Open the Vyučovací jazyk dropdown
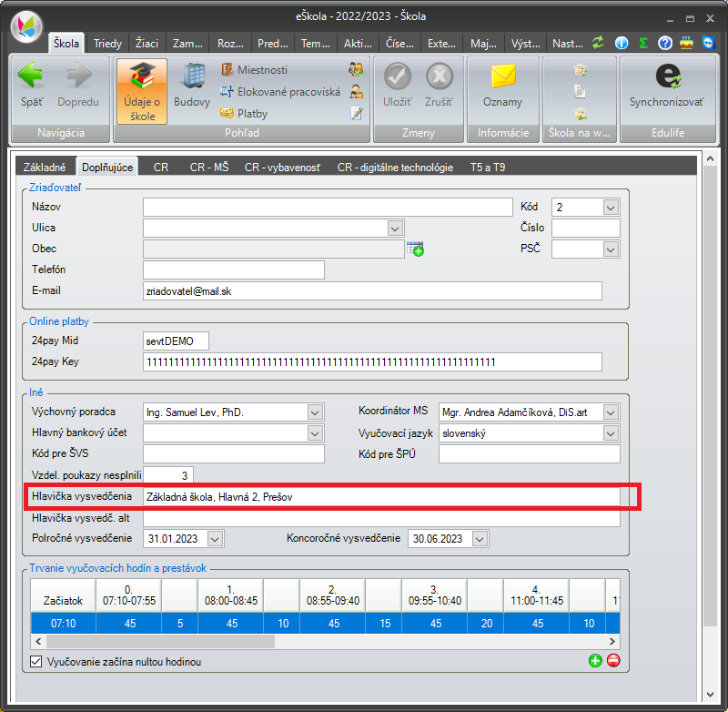728x712 pixels. click(611, 433)
